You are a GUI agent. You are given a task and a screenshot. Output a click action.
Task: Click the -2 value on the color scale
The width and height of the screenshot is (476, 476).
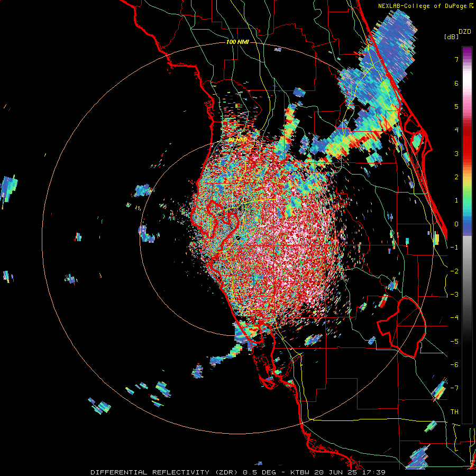454,271
